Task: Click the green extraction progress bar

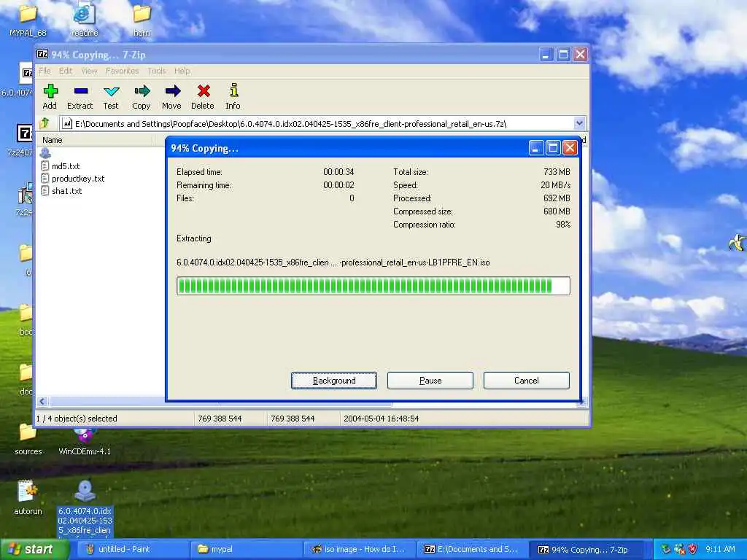Action: 373,286
